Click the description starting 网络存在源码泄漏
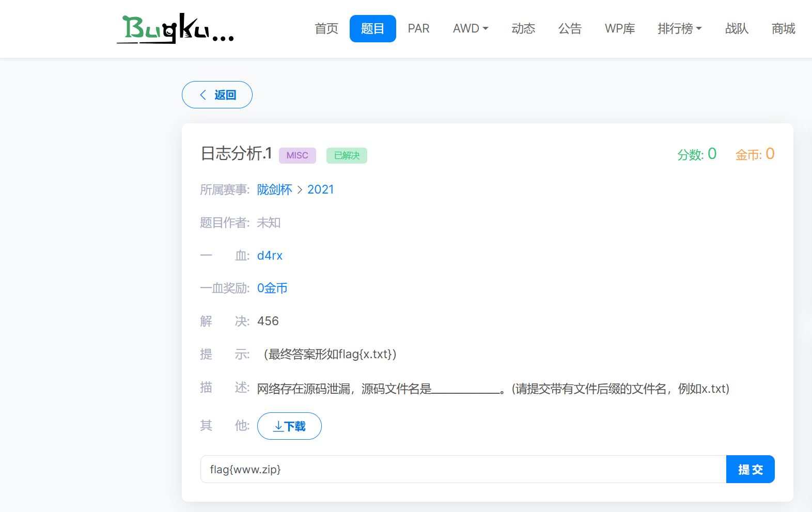 pos(493,389)
